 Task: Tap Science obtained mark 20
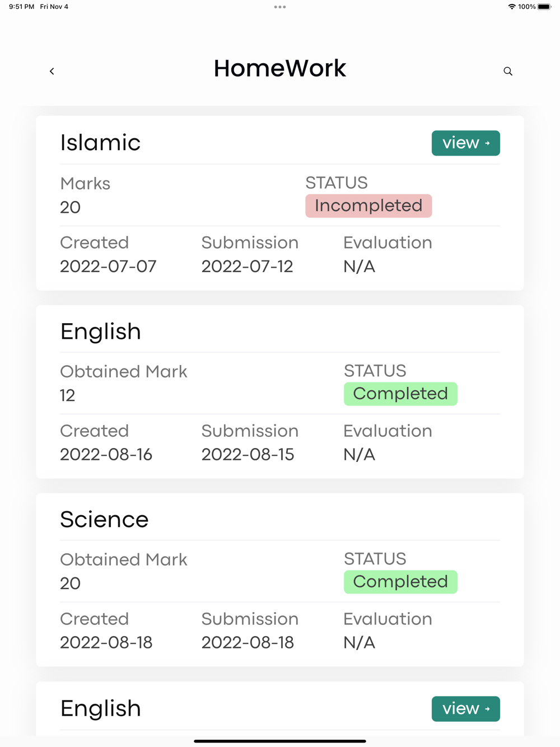click(71, 583)
